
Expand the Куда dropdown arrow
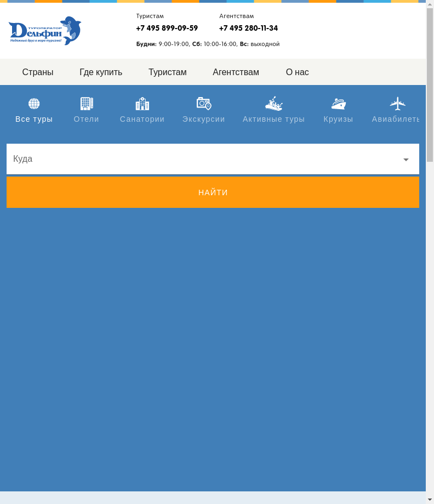click(x=406, y=160)
